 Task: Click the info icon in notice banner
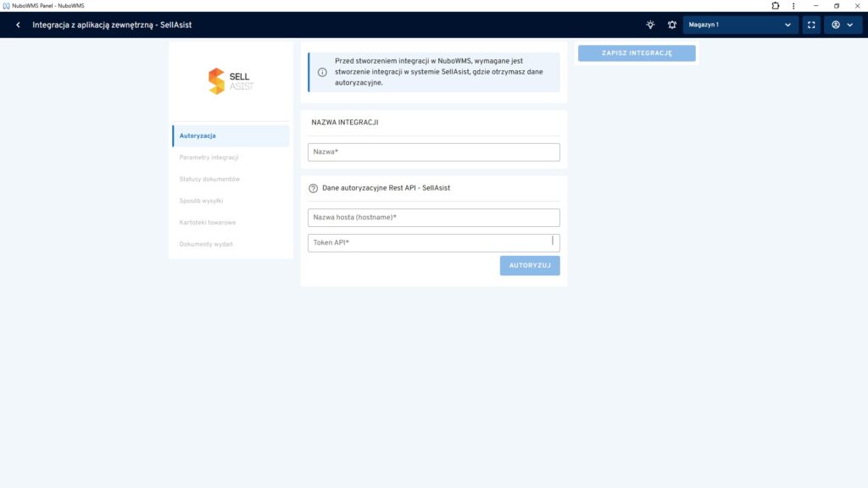coord(322,72)
